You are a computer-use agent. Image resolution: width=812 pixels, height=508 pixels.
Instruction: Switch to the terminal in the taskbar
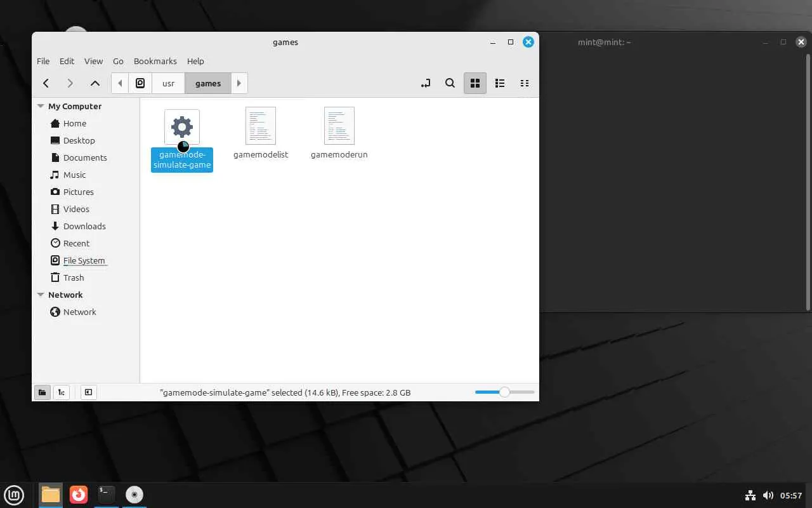(x=107, y=495)
